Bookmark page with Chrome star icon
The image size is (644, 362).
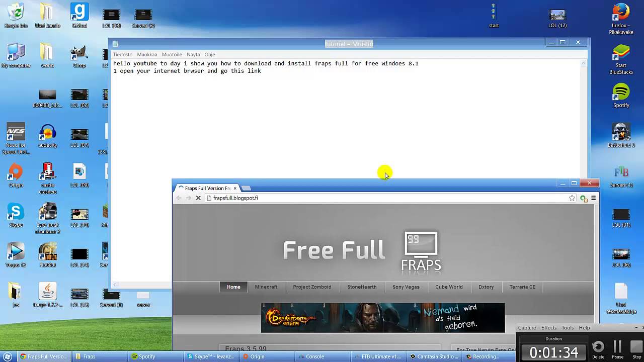[572, 198]
